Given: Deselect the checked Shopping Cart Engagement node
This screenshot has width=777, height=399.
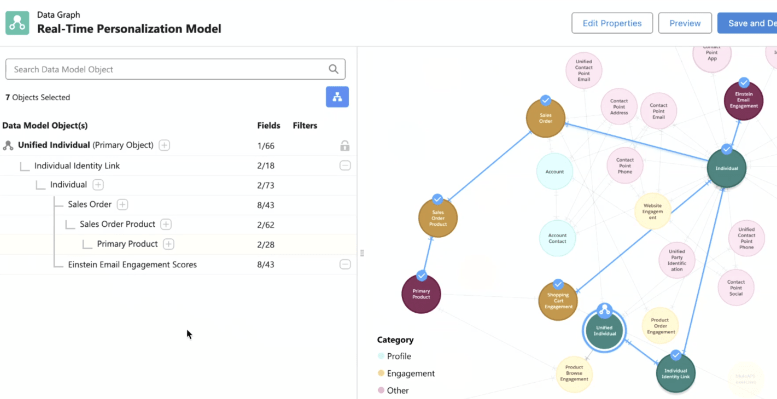Looking at the screenshot, I should tap(558, 301).
